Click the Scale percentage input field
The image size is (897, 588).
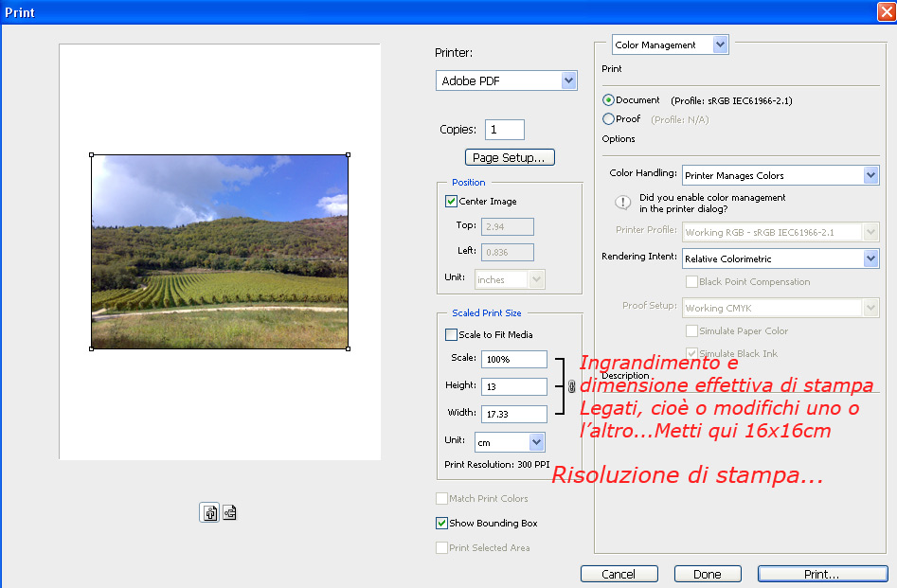coord(514,359)
